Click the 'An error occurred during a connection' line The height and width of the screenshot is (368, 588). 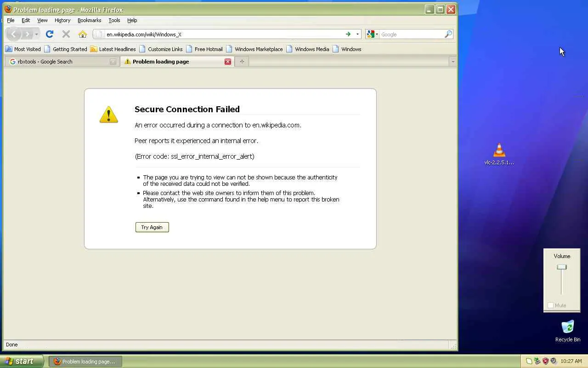218,125
